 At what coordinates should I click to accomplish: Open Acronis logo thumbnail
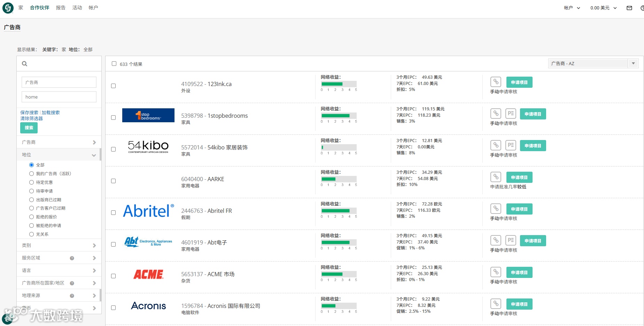click(148, 306)
